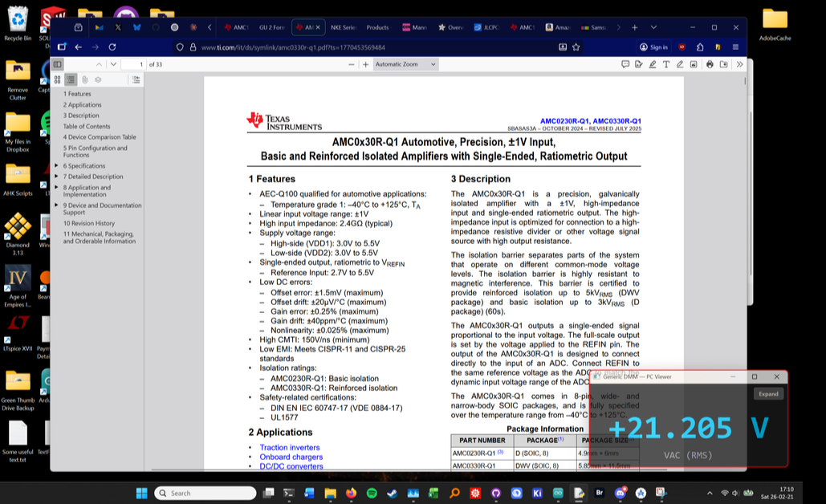This screenshot has width=826, height=504.
Task: Click Expand in Generic DMM viewer
Action: pyautogui.click(x=768, y=394)
